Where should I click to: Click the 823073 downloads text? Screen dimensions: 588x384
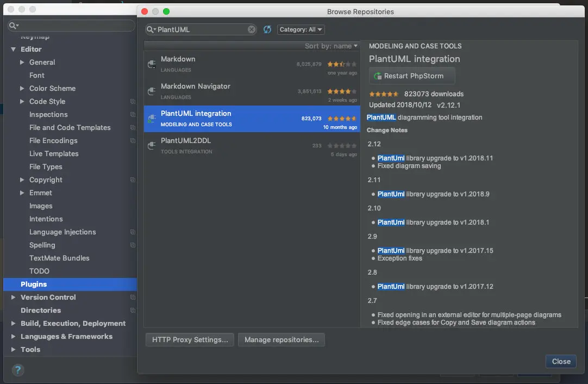pyautogui.click(x=434, y=94)
